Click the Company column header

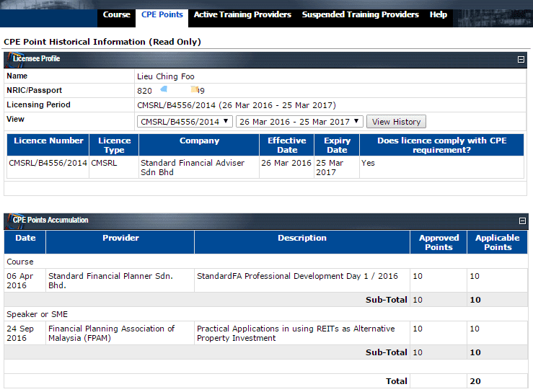click(199, 145)
